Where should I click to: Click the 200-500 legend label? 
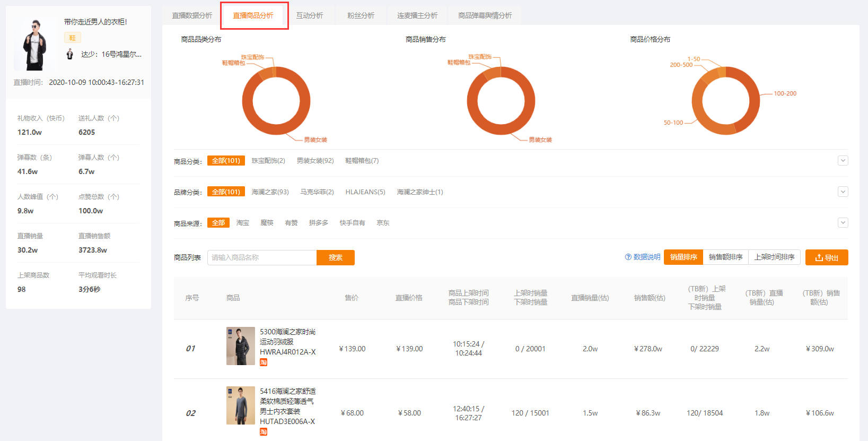click(681, 65)
